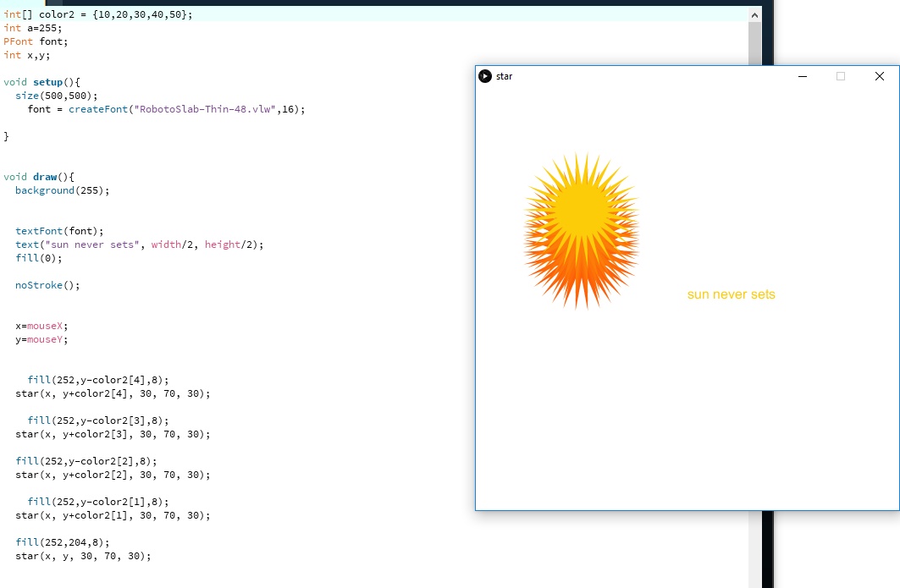Viewport: 900px width, 588px height.
Task: Click the 'fill(252,y-color2[1],8);' line
Action: 98,502
